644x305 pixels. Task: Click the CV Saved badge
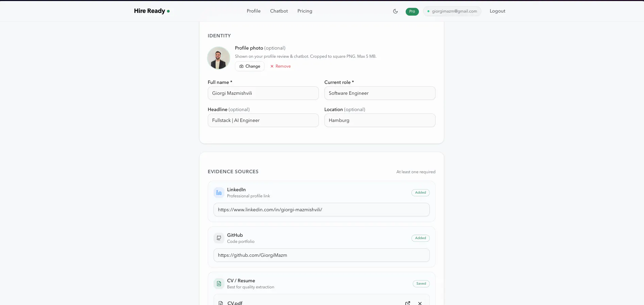421,284
